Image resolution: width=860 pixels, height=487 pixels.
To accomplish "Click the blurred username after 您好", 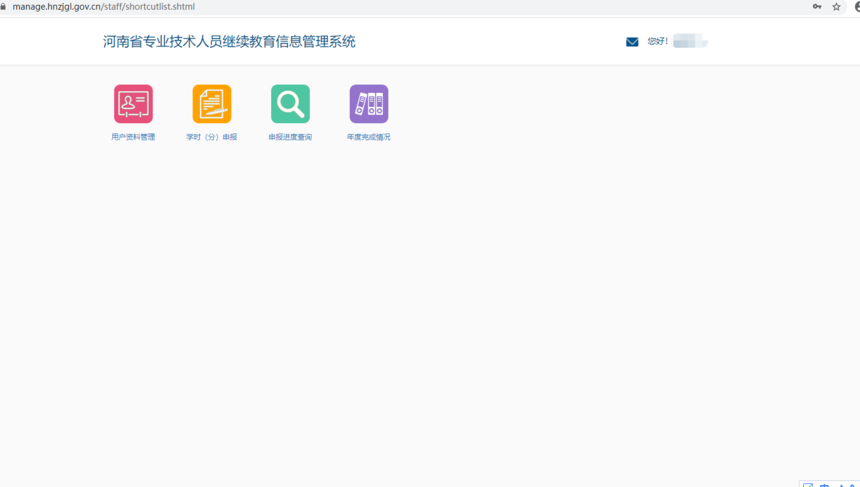I will click(x=690, y=41).
